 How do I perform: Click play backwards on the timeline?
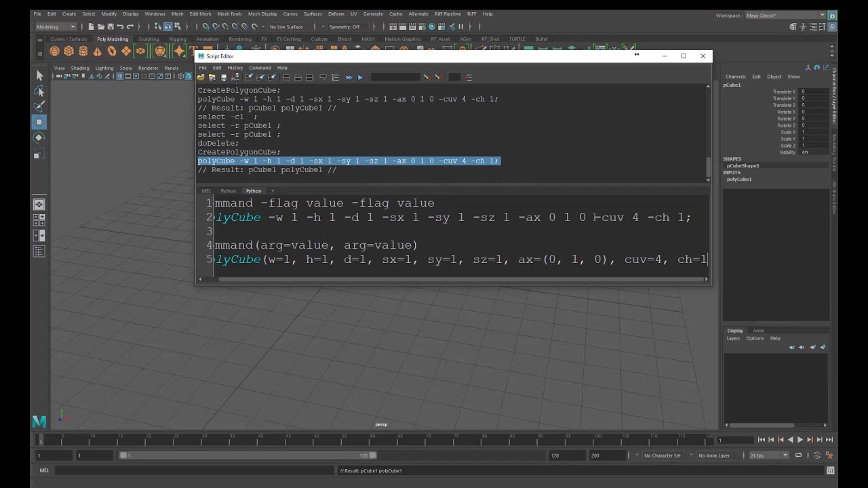[x=790, y=440]
